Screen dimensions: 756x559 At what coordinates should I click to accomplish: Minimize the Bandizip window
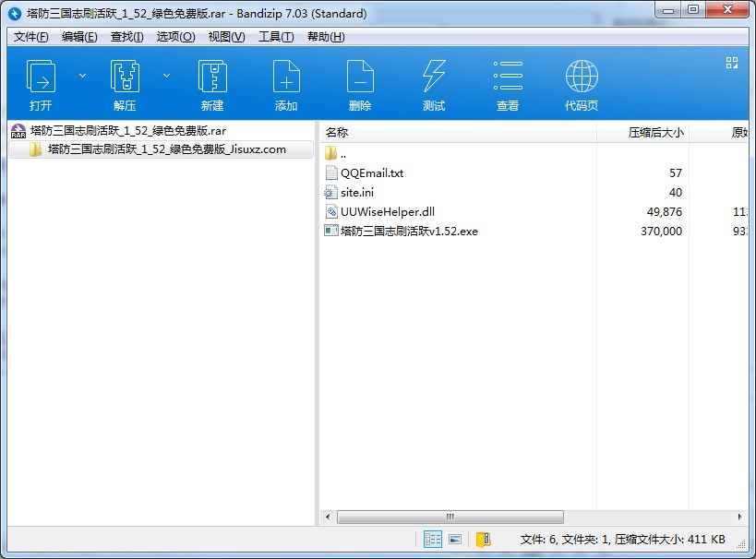667,10
